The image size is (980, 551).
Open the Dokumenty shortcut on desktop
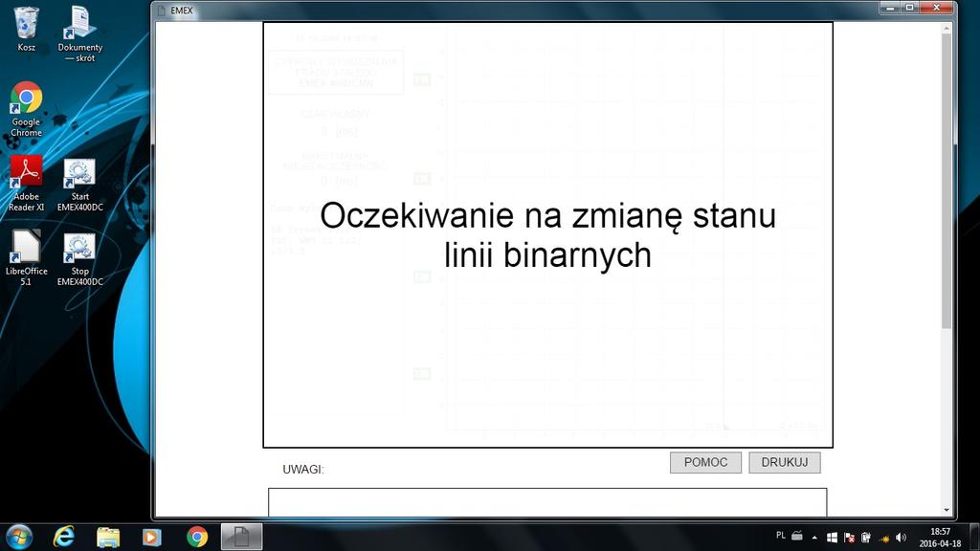click(x=80, y=33)
